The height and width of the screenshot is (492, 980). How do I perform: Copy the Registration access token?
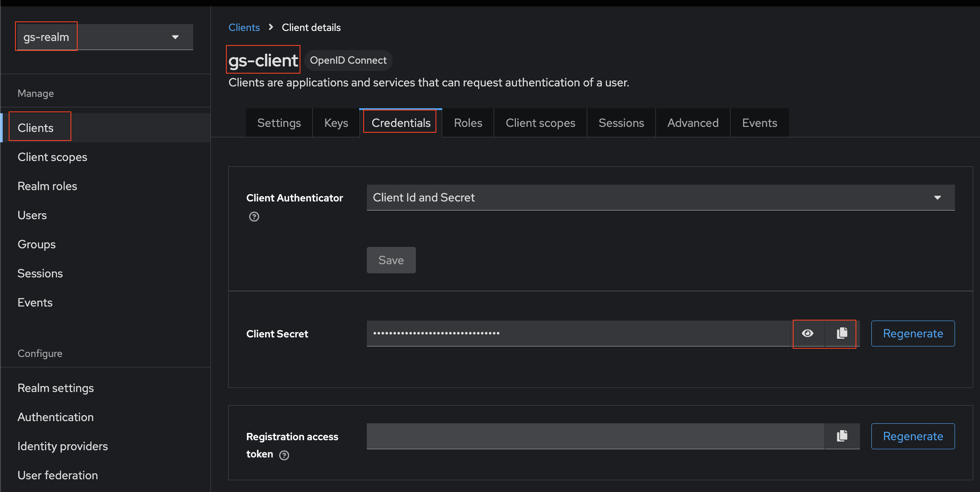(x=842, y=436)
